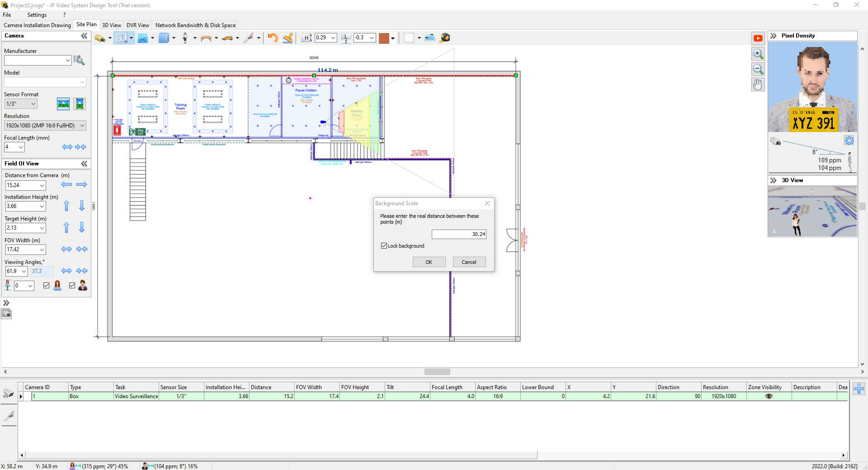Click the add table furniture icon
The width and height of the screenshot is (868, 470).
point(206,38)
